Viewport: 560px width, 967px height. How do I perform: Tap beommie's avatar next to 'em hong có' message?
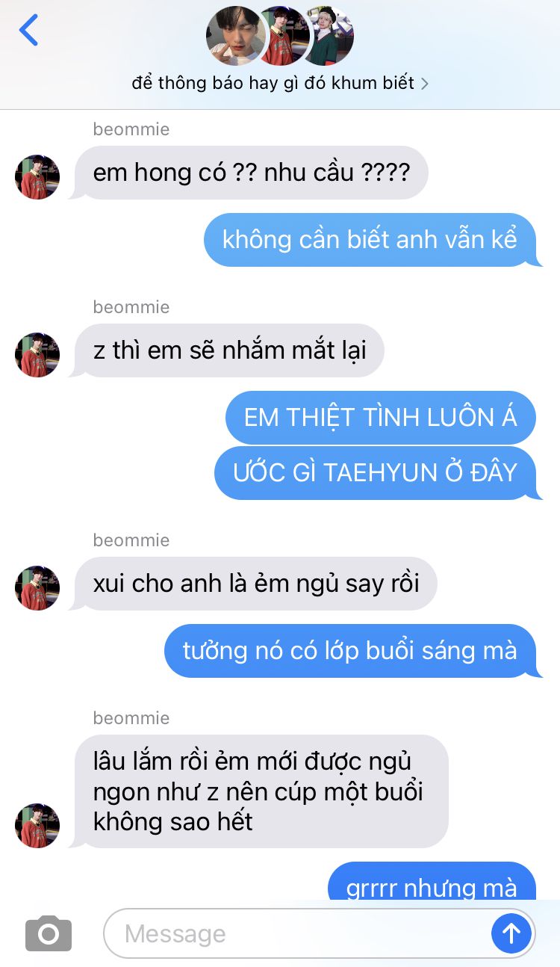click(37, 177)
